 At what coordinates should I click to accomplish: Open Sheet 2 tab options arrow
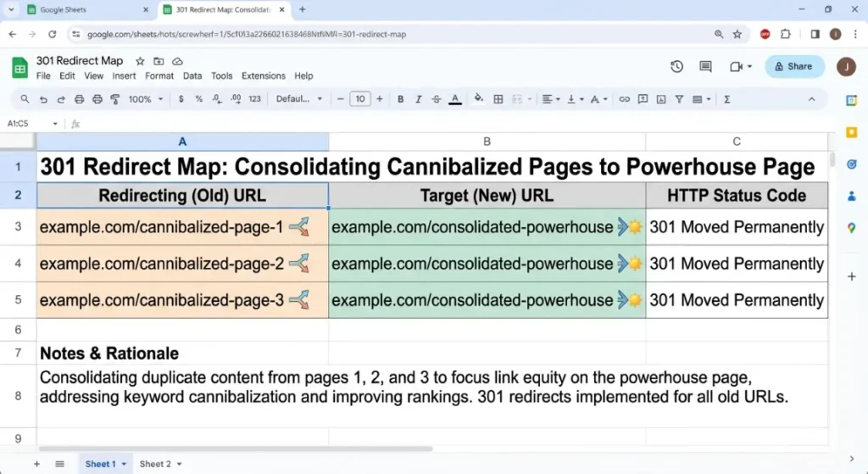180,464
